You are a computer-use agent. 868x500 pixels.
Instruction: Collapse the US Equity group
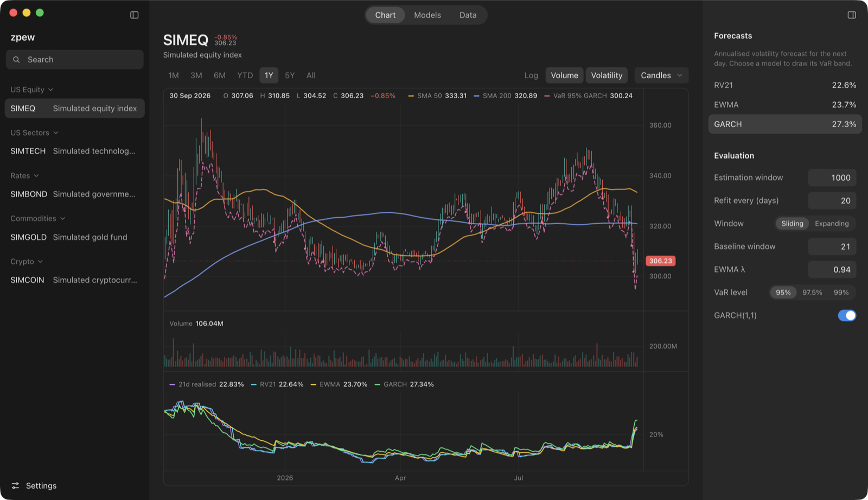pos(31,90)
